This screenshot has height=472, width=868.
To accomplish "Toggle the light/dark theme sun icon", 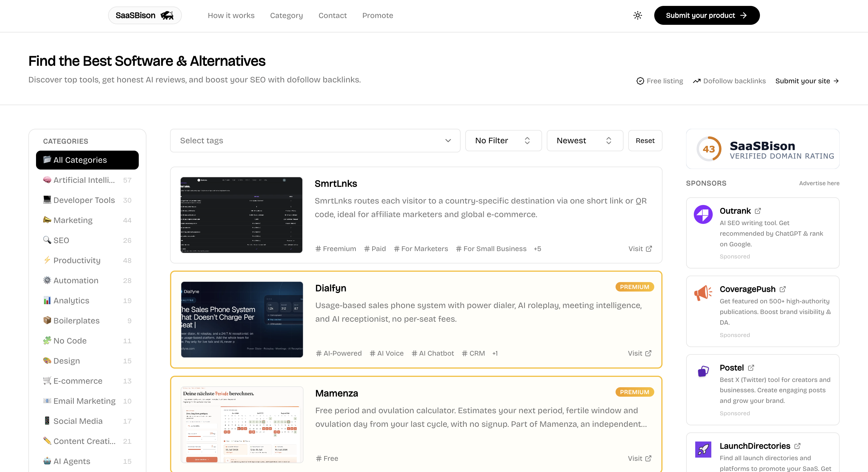I will pos(637,16).
